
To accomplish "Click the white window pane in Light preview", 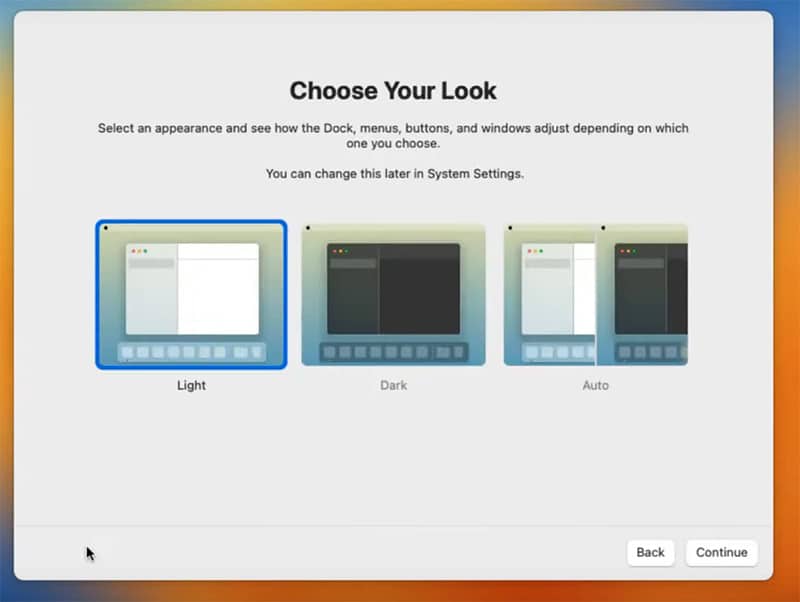I will [218, 295].
